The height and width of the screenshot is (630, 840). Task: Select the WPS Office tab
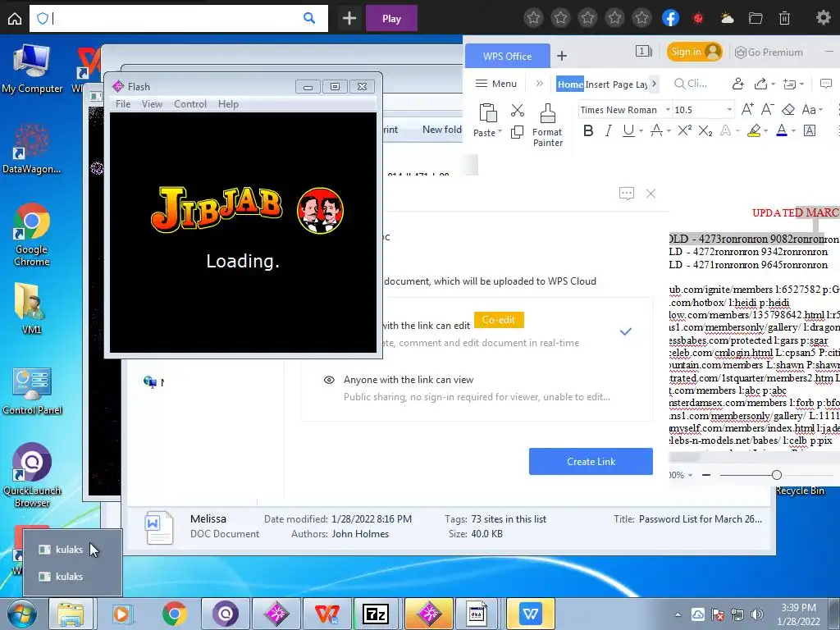click(x=507, y=56)
